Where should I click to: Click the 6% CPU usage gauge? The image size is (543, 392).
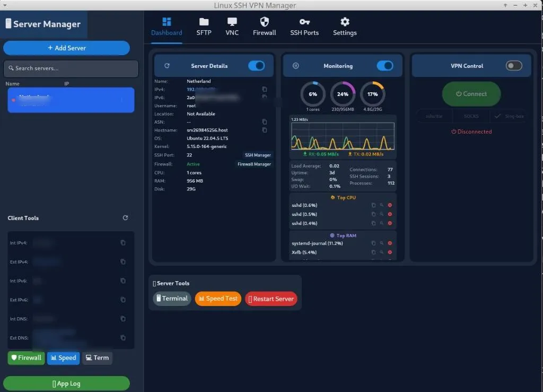(313, 94)
